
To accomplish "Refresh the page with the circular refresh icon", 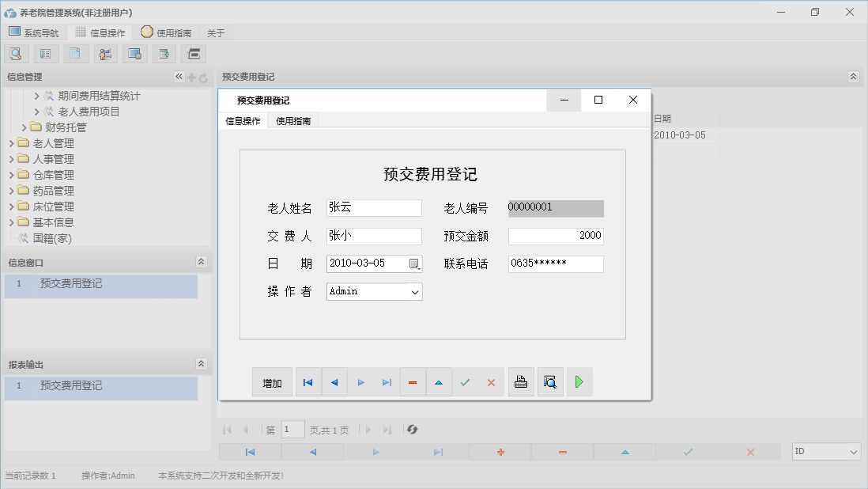I will pyautogui.click(x=411, y=430).
